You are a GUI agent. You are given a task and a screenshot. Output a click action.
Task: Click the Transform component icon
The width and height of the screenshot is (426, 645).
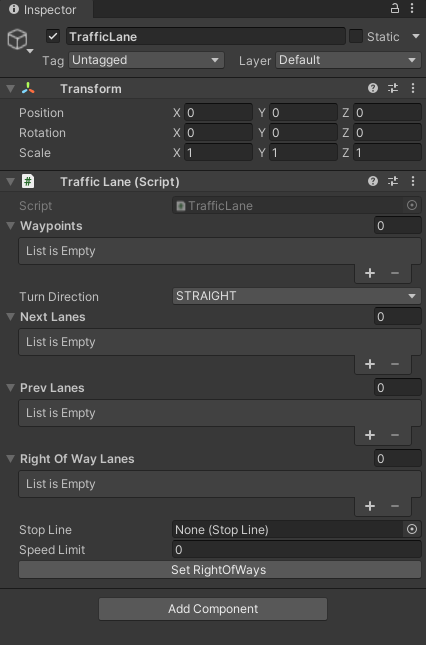28,88
